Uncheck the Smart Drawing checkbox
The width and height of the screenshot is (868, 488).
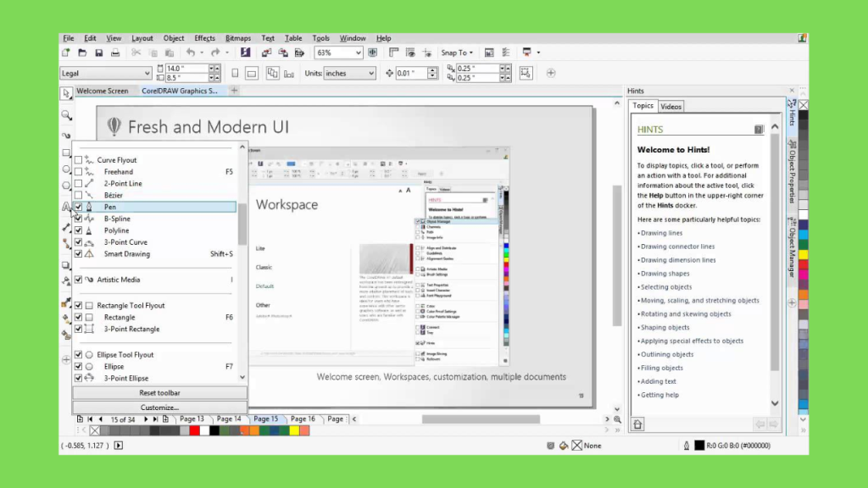point(78,254)
